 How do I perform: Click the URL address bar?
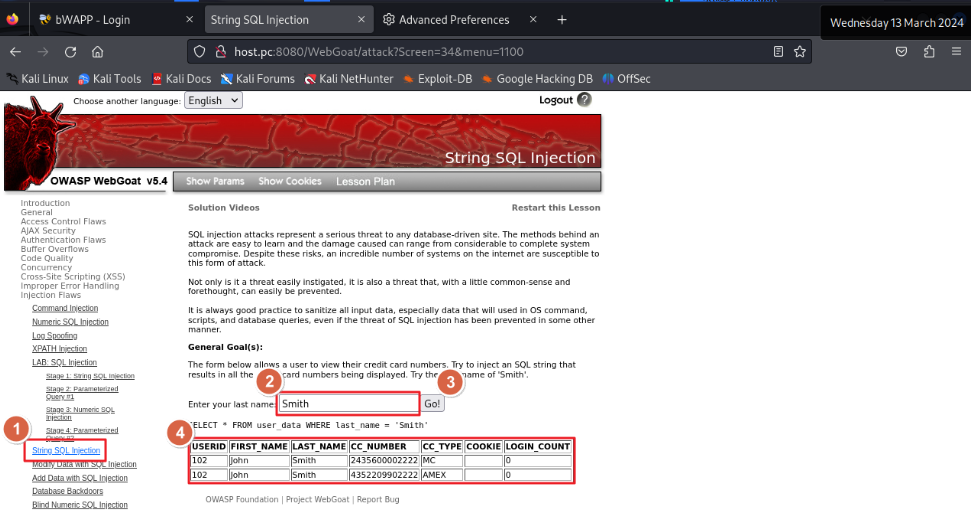499,52
